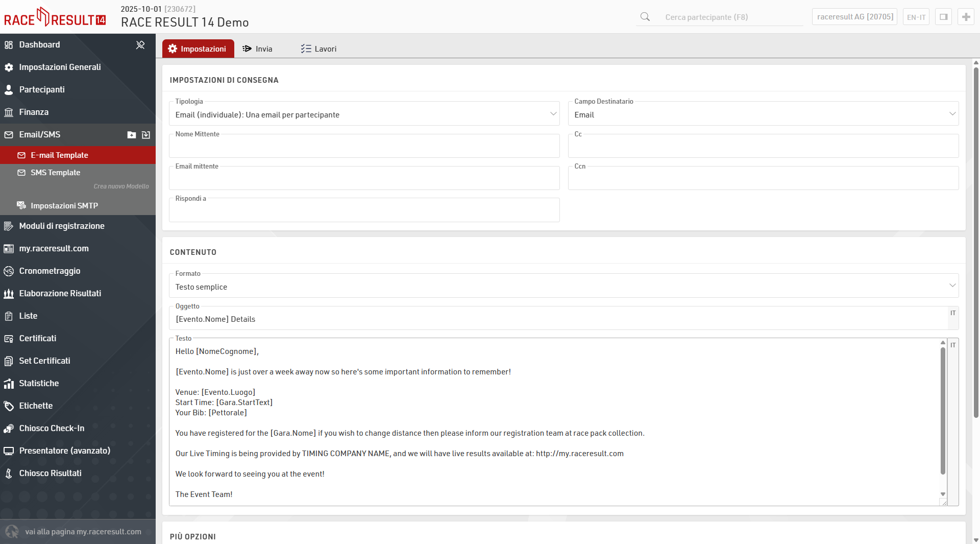Open the Statistiche sidebar section
This screenshot has width=980, height=544.
[39, 383]
